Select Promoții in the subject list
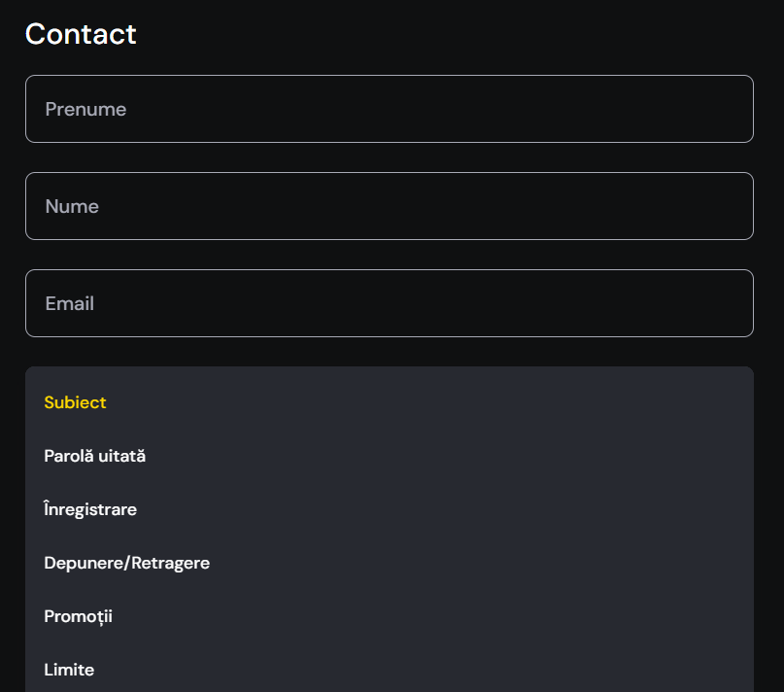784x692 pixels. click(x=78, y=615)
